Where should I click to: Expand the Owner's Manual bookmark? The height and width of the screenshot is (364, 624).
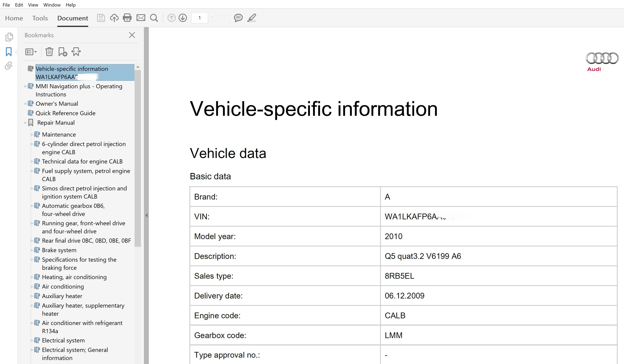coord(25,104)
